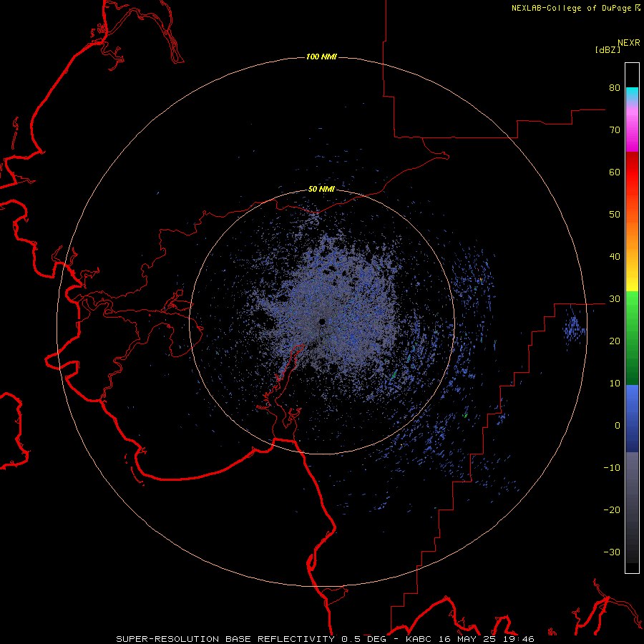This screenshot has height=644, width=644.
Task: Click the 50 dBZ scale value
Action: click(x=615, y=215)
